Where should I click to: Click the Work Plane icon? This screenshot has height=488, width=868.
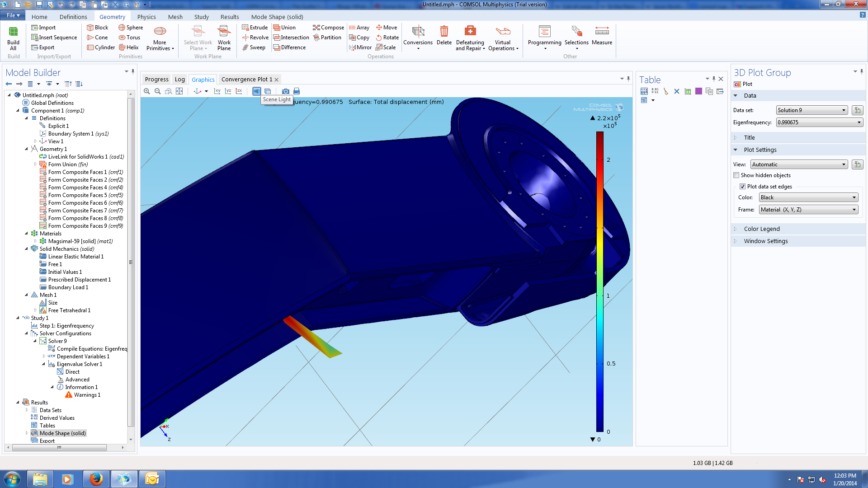[x=224, y=38]
